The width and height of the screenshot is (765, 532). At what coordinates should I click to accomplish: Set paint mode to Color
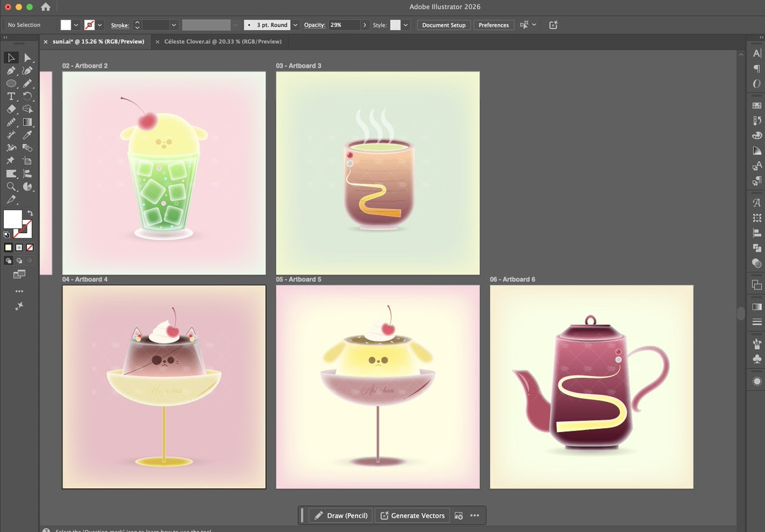(x=8, y=247)
